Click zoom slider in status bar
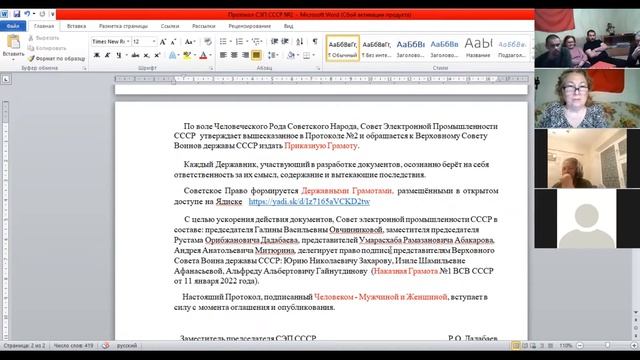 pos(607,346)
